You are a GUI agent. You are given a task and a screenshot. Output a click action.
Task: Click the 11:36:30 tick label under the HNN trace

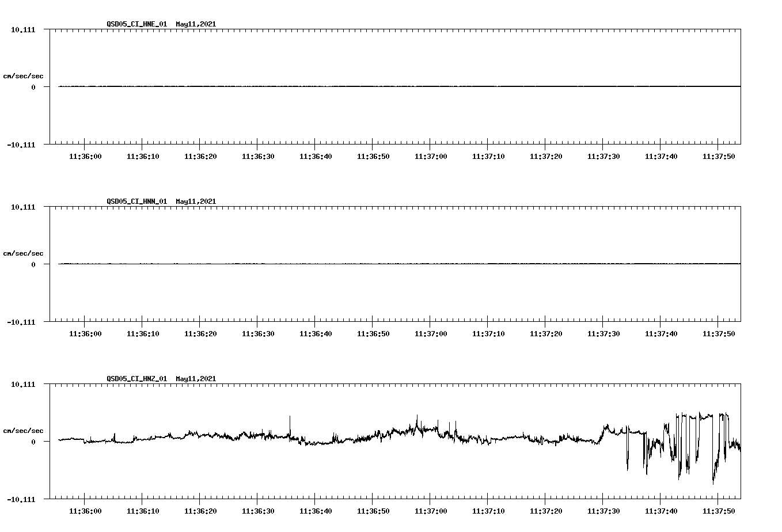click(258, 333)
